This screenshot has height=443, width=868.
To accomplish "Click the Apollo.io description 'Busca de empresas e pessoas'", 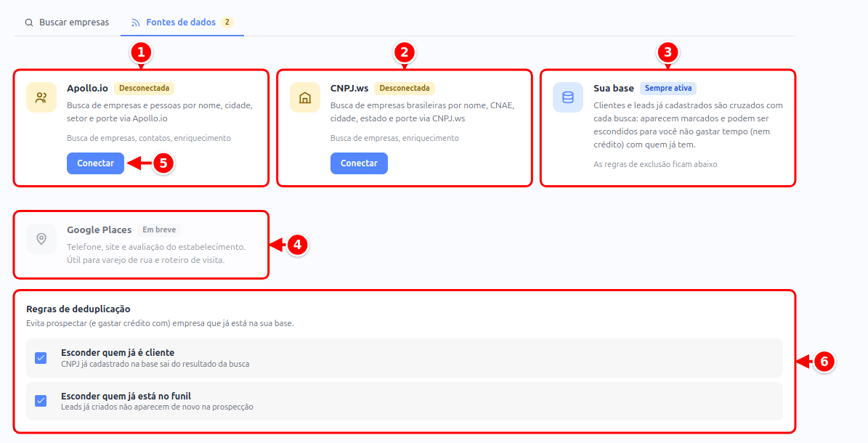I will coord(160,112).
